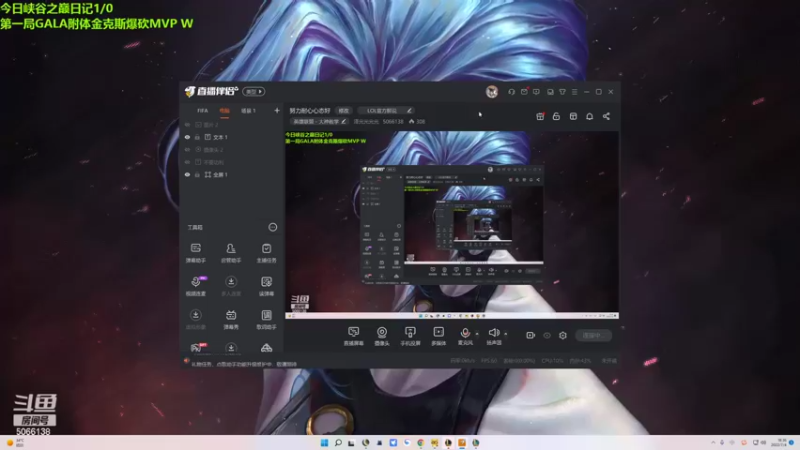Select the 全屏 1 source row
Viewport: 800px width, 450px height.
[x=231, y=174]
